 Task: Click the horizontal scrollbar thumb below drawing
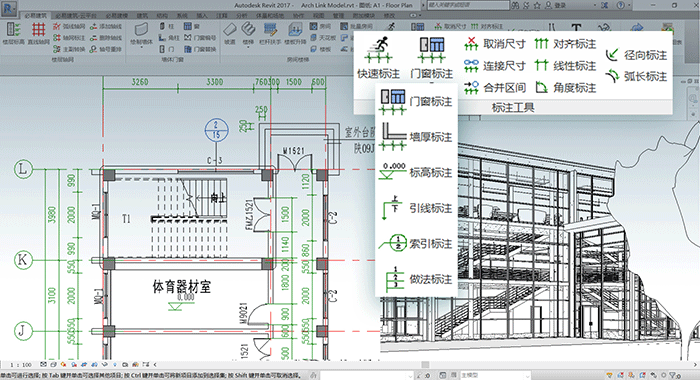(425, 365)
